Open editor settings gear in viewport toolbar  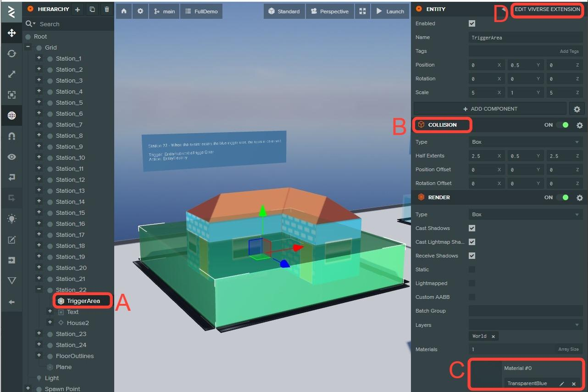[140, 11]
